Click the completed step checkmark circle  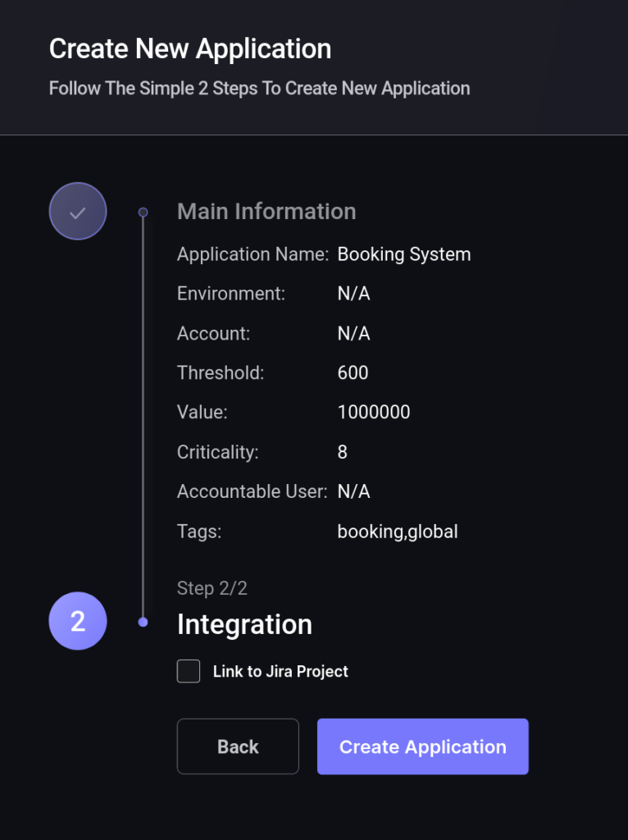(78, 211)
